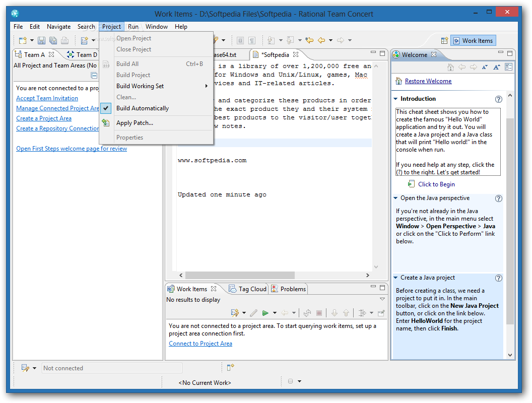Click Welcome view Home icon
This screenshot has width=532, height=403.
(450, 67)
